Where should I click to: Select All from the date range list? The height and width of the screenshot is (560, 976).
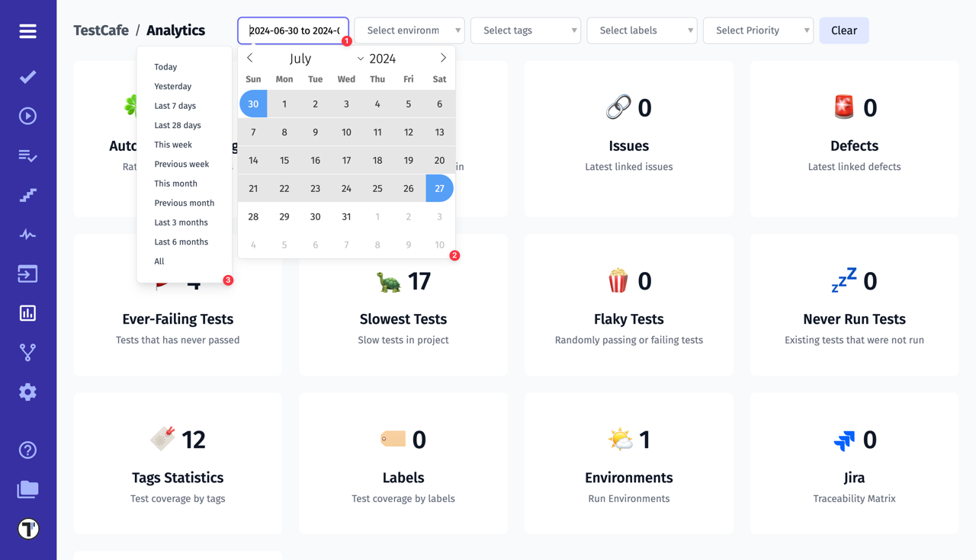pos(159,261)
